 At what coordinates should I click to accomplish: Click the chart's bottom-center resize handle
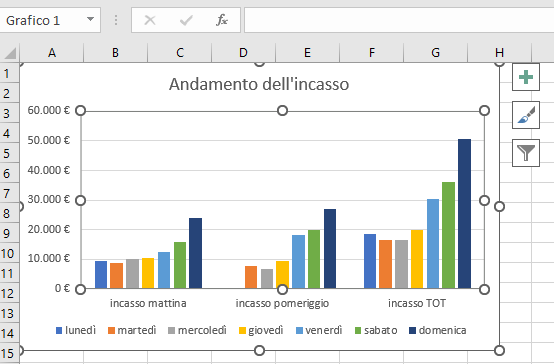click(259, 350)
